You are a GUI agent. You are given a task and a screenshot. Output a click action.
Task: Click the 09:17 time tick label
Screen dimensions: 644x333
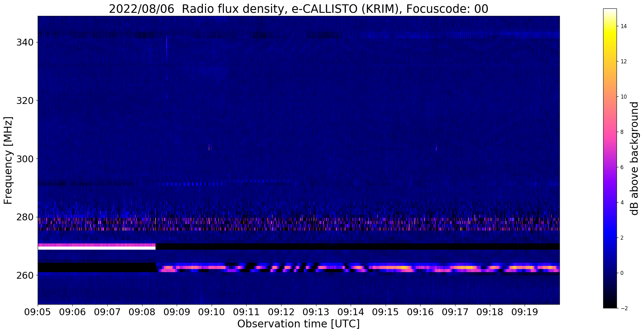(x=455, y=312)
